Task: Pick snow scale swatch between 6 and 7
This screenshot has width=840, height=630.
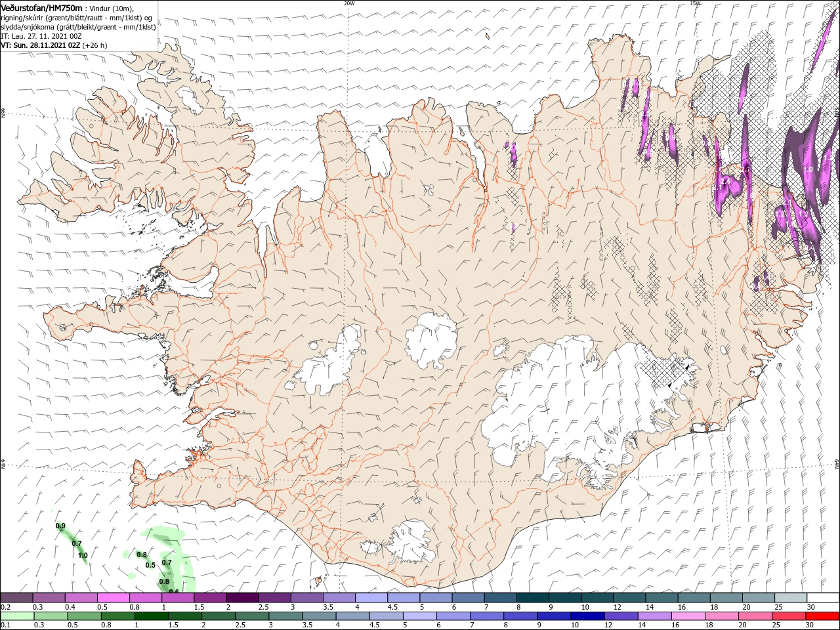Action: [x=467, y=598]
